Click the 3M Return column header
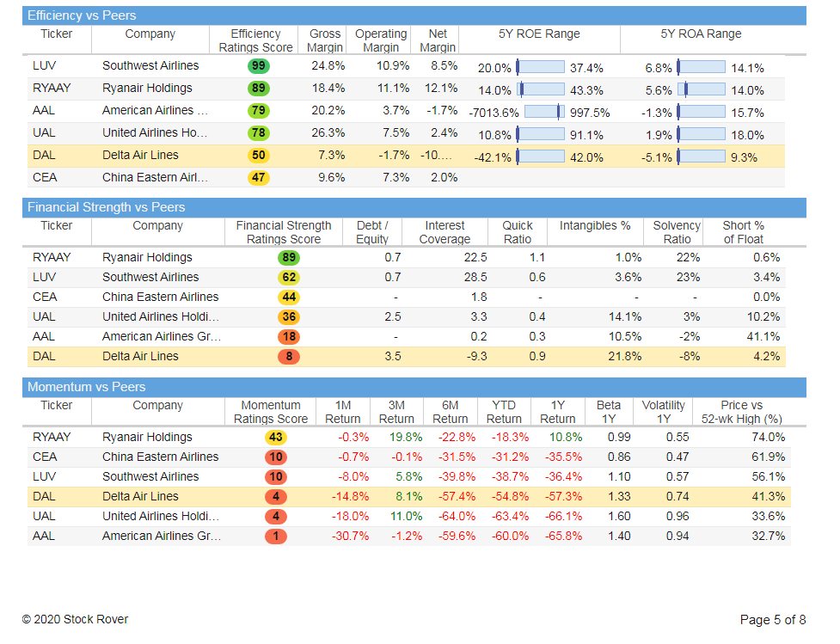Screen dimensions: 840x644 [396, 412]
